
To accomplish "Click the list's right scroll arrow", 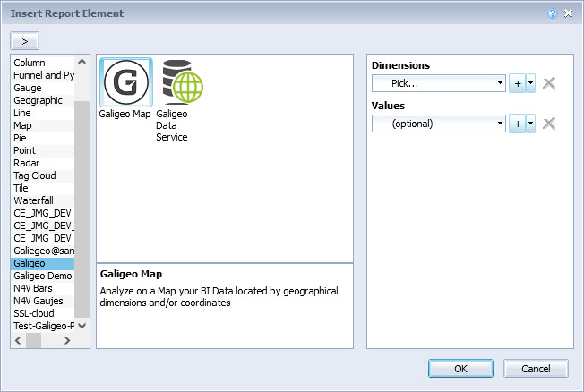I will click(x=67, y=340).
